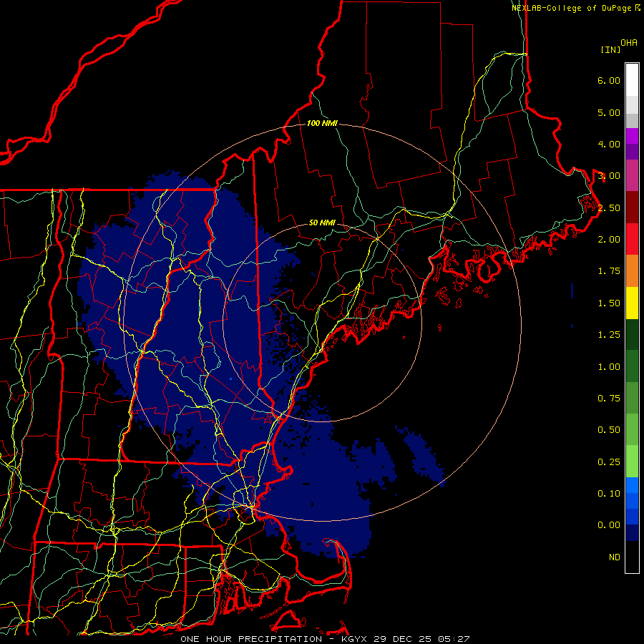Select the 0.00 legend value
The height and width of the screenshot is (644, 644).
[609, 525]
